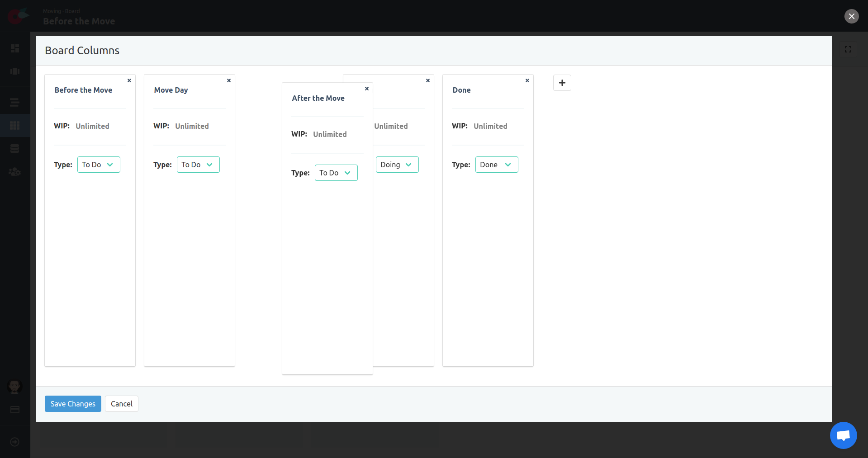Open the list view sidebar icon
This screenshot has width=868, height=458.
pos(15,102)
